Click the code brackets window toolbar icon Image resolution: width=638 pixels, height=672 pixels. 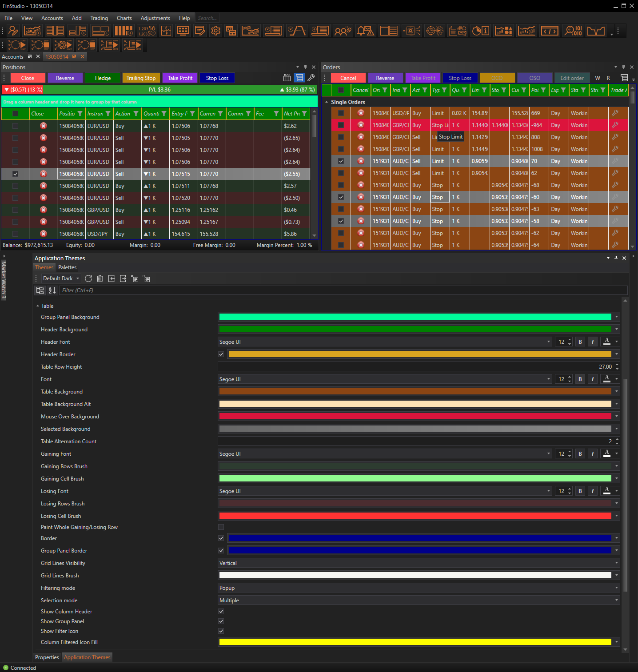coord(550,31)
